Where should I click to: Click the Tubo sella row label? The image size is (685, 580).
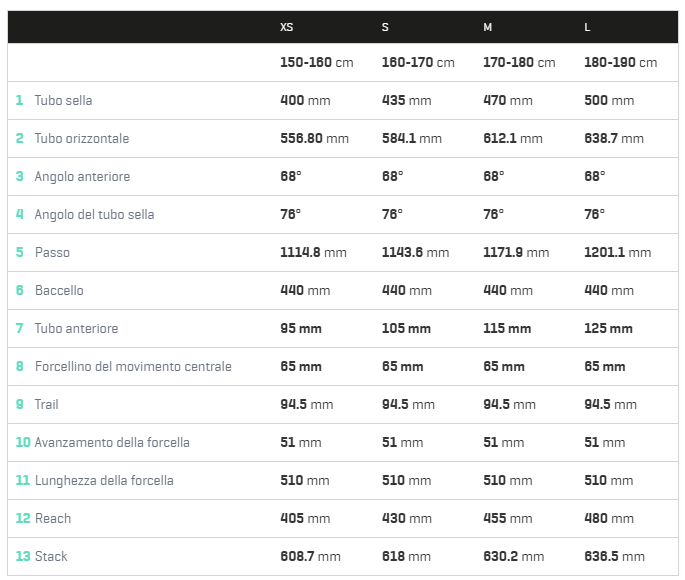[x=63, y=101]
